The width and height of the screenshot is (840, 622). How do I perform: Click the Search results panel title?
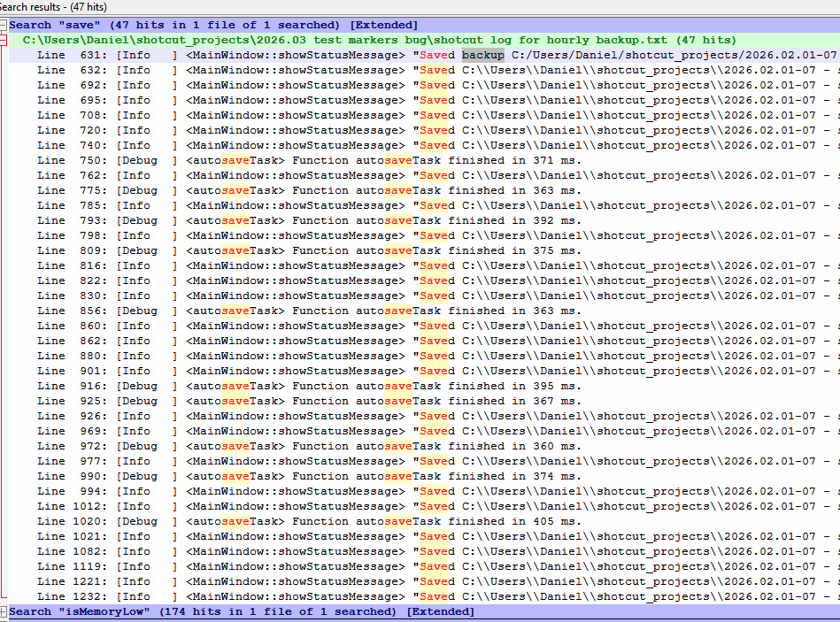[53, 7]
